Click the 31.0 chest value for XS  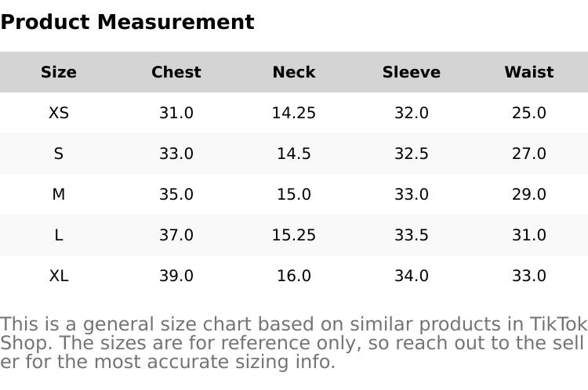click(x=176, y=113)
